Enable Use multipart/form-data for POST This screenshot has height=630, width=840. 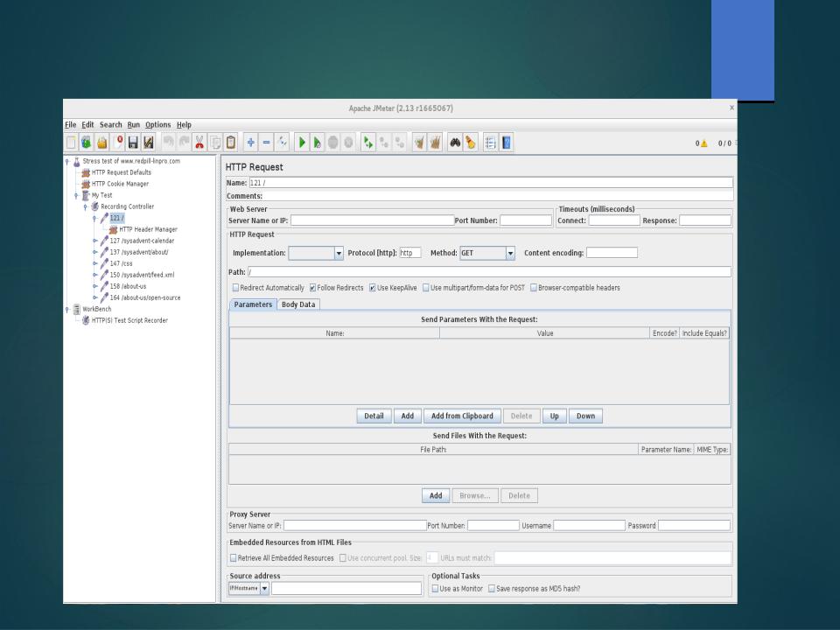pyautogui.click(x=426, y=288)
